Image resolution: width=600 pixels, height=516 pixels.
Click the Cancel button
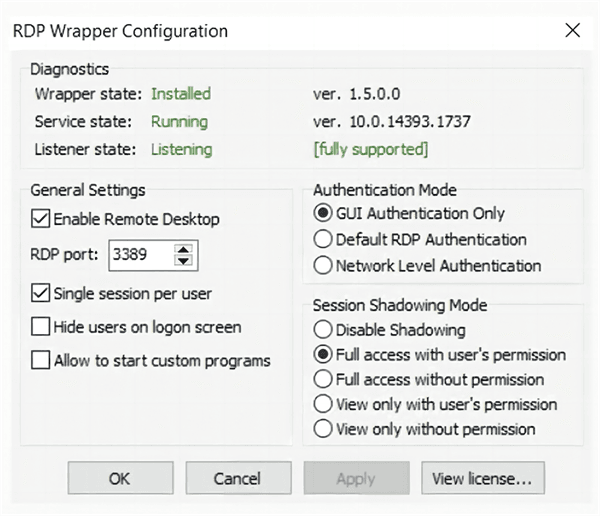(237, 479)
